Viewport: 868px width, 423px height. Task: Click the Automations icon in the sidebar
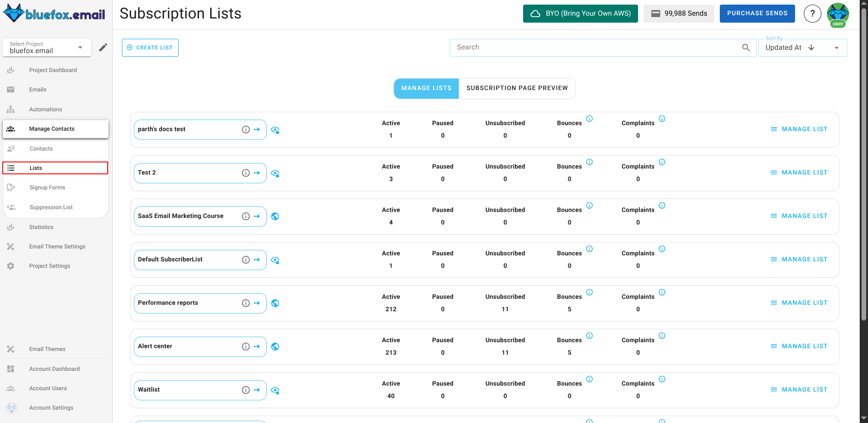pos(11,109)
